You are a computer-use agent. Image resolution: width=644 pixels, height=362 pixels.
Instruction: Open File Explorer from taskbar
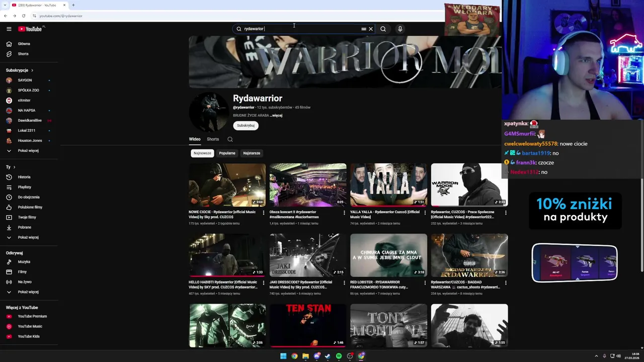click(305, 356)
